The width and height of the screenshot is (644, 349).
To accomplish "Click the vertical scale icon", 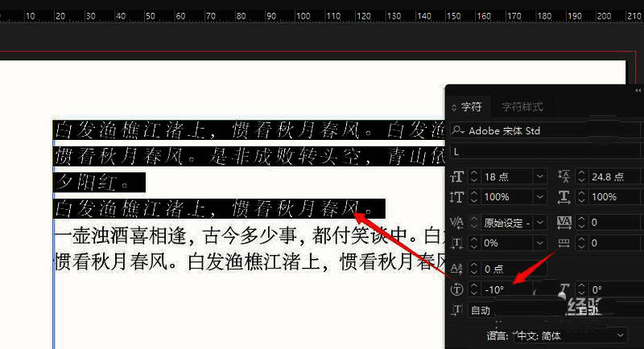I will 456,197.
